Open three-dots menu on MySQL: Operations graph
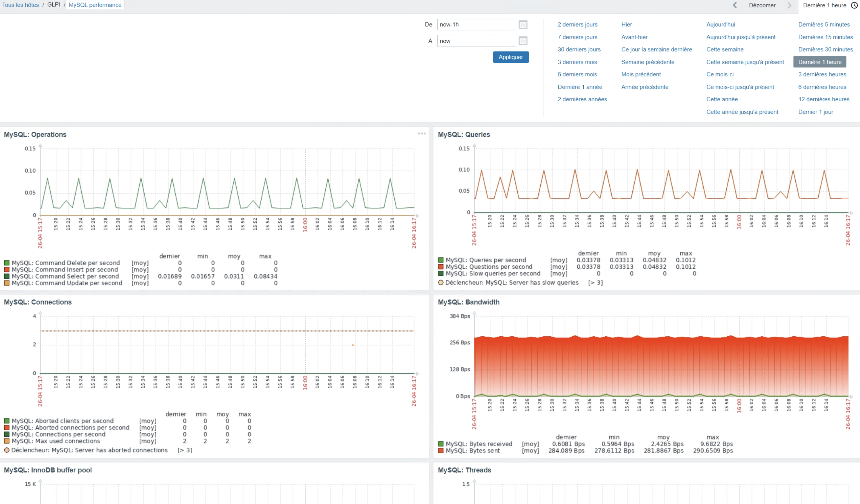The image size is (860, 504). 422,133
